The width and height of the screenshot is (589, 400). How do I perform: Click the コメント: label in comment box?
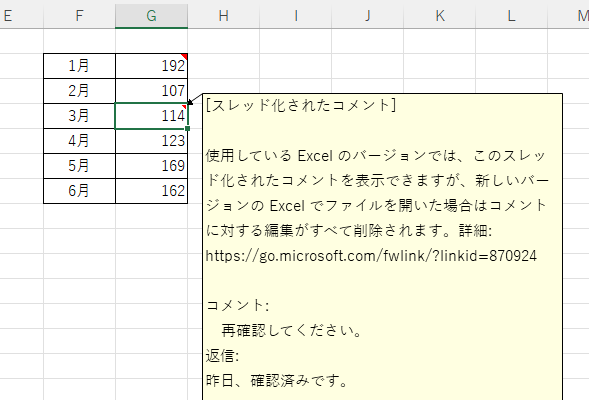238,305
